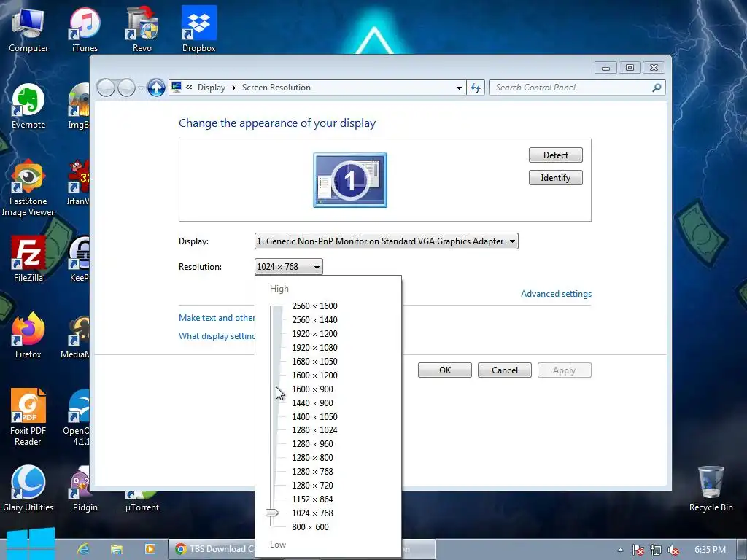747x560 pixels.
Task: Choose 1400 × 1050 resolution
Action: click(314, 416)
